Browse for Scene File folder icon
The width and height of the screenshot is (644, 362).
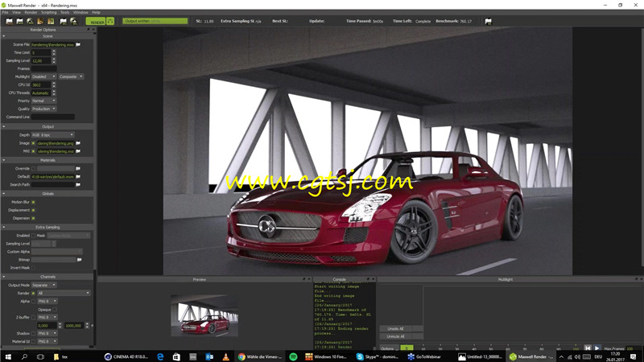(x=78, y=44)
